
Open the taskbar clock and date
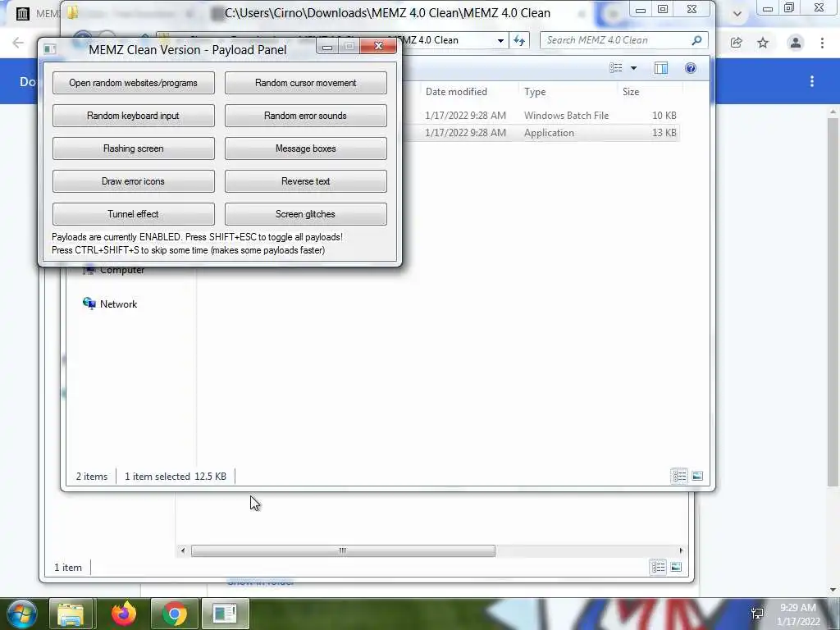(x=798, y=614)
